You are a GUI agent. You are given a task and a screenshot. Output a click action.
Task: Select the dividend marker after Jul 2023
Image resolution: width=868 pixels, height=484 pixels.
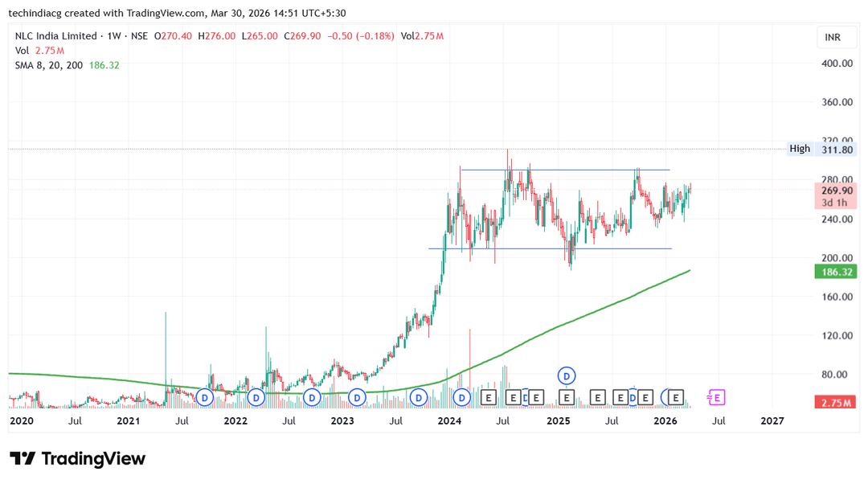point(419,398)
